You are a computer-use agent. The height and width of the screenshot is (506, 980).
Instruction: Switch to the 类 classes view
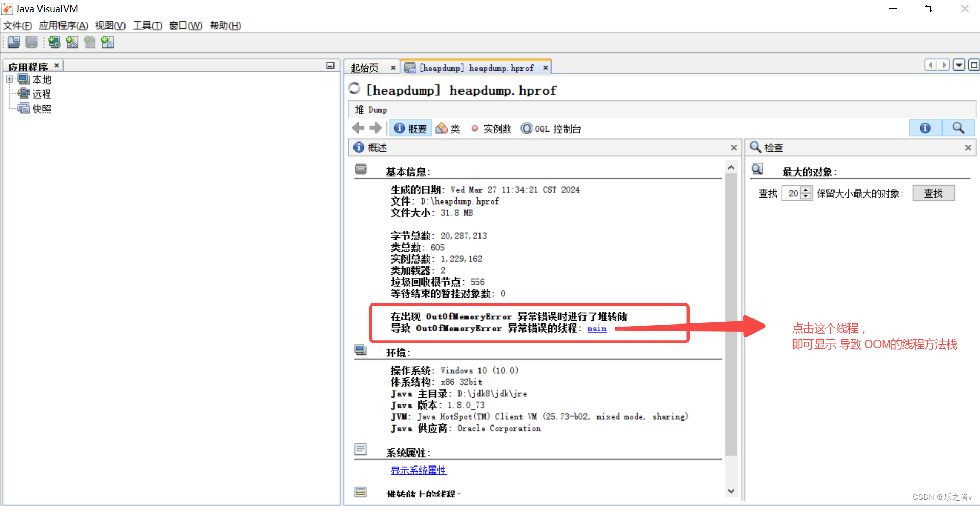pyautogui.click(x=448, y=128)
